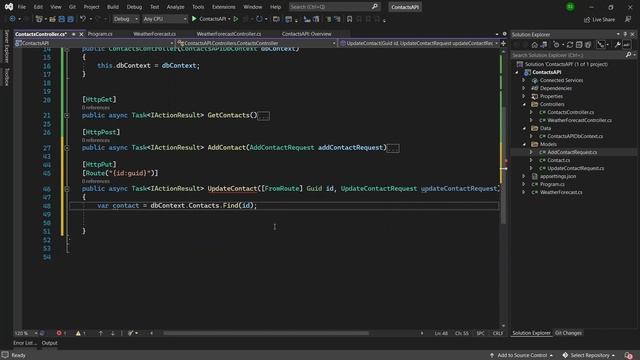This screenshot has height=360, width=640.
Task: Click the Undo toolbar icon
Action: [83, 19]
